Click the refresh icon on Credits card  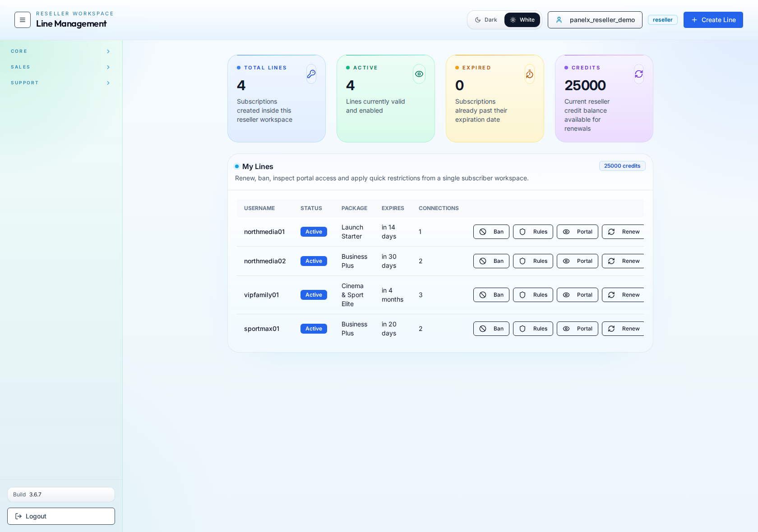[638, 74]
